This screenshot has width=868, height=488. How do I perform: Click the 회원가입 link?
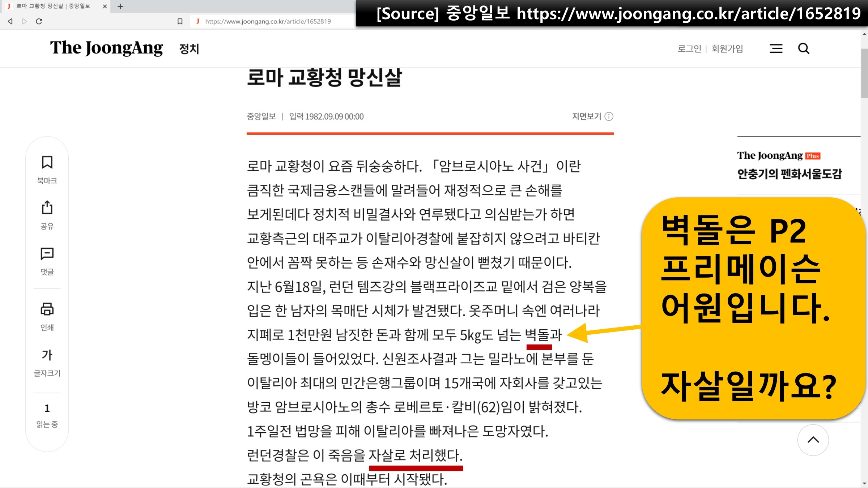727,48
